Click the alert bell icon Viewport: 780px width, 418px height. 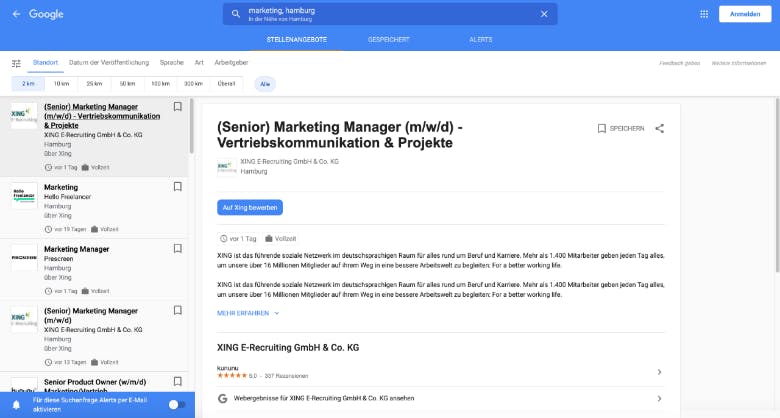click(x=16, y=405)
